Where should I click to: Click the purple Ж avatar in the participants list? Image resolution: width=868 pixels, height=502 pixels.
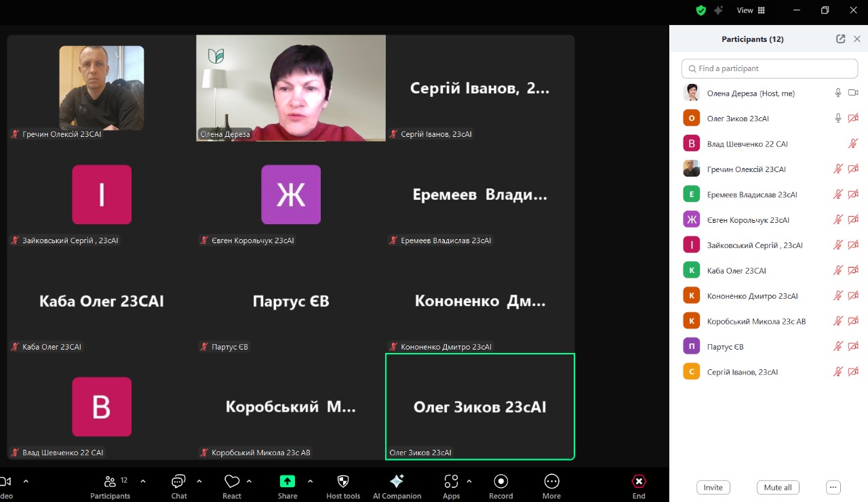(691, 219)
